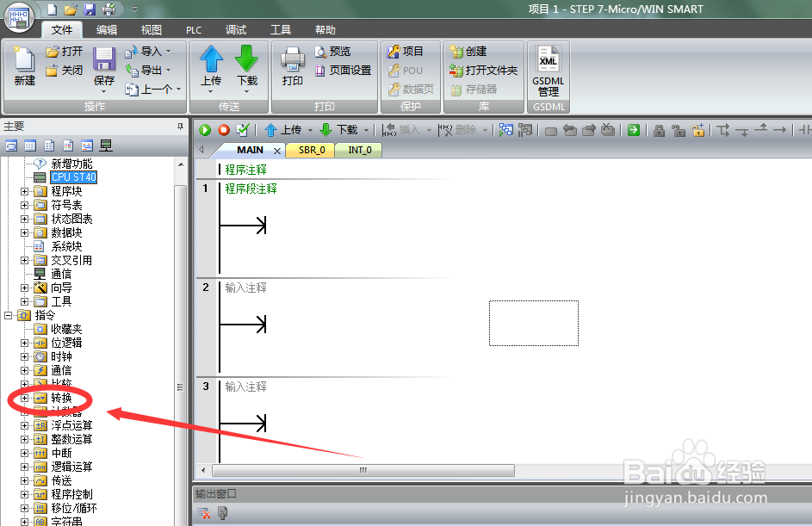This screenshot has height=526, width=812.
Task: Click the project tree scroll up arrow
Action: click(x=181, y=164)
